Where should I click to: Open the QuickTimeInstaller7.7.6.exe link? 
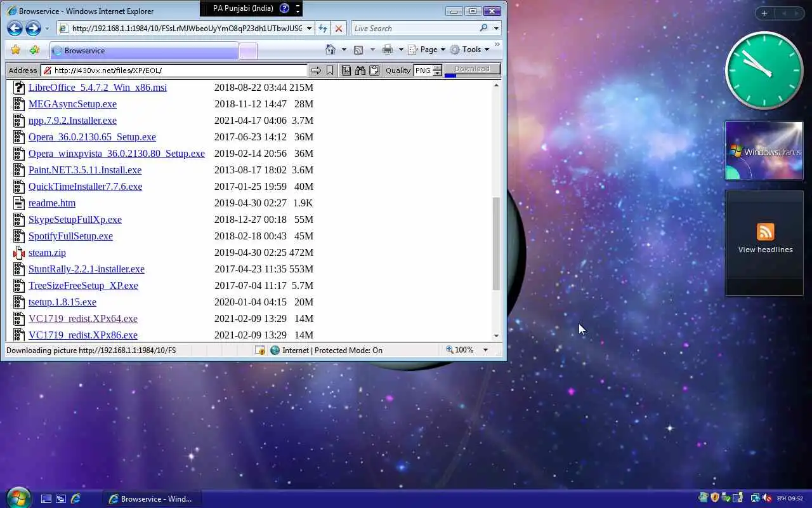click(85, 186)
